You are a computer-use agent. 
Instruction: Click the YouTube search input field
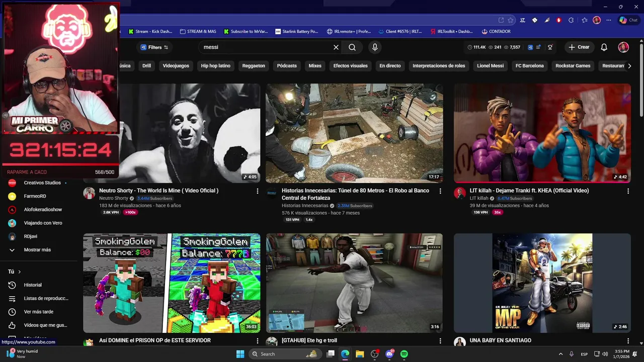click(266, 47)
